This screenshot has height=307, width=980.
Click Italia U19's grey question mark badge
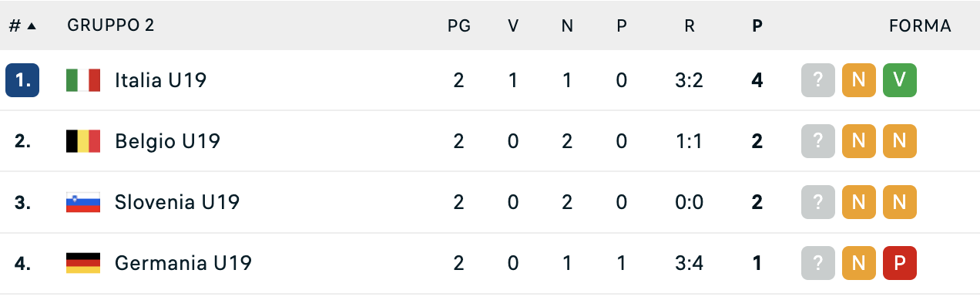point(818,80)
